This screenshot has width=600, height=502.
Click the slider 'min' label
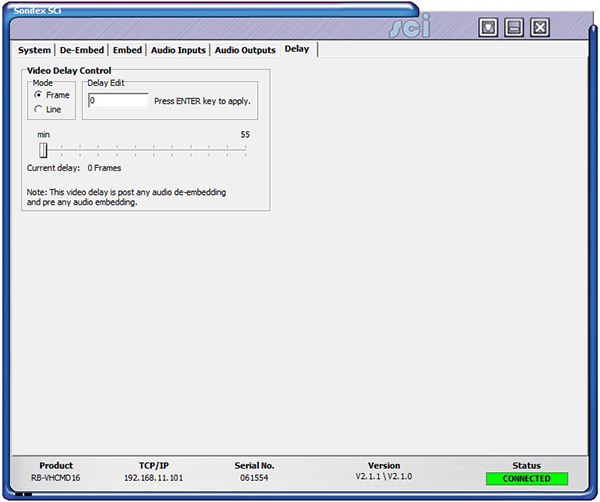(x=43, y=135)
